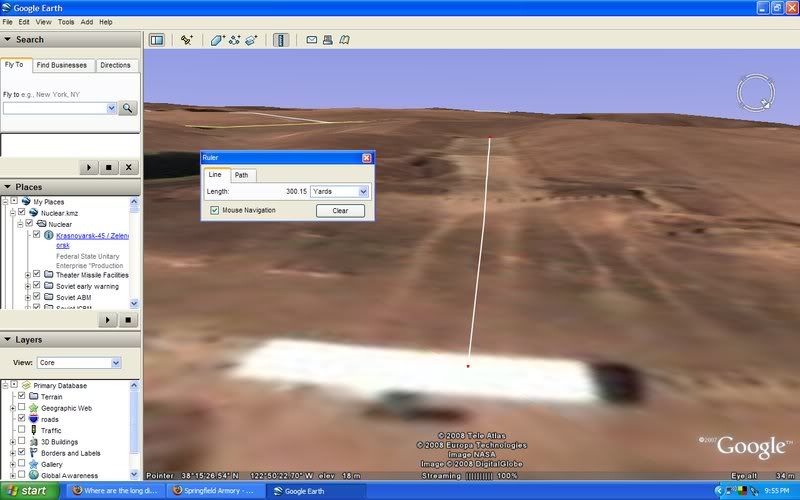Click the Krasnoyarsk-45 info icon
The image size is (800, 500).
(x=48, y=235)
